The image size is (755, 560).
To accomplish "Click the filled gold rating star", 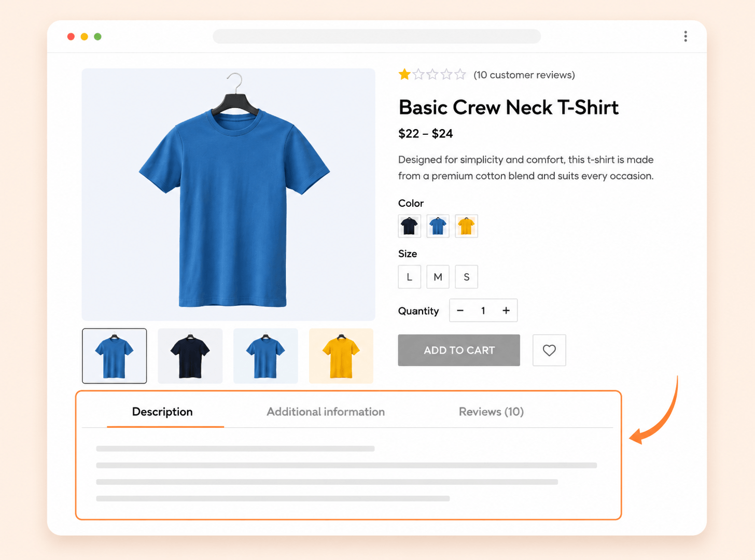I will coord(404,75).
